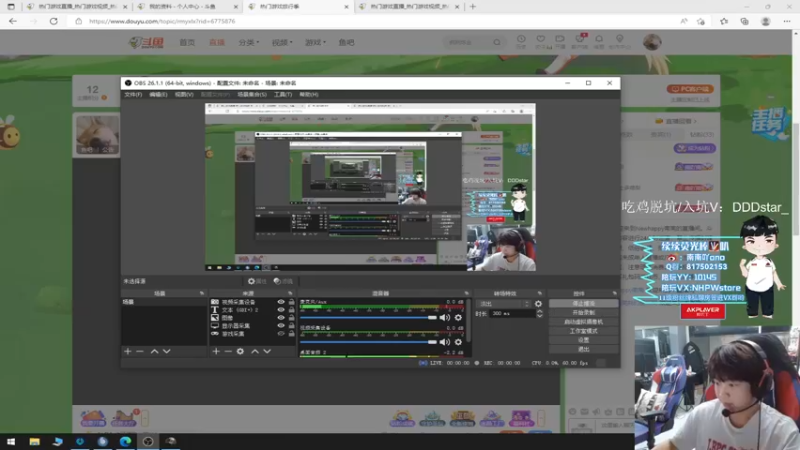Click the transition duration 300 ms field

point(513,313)
